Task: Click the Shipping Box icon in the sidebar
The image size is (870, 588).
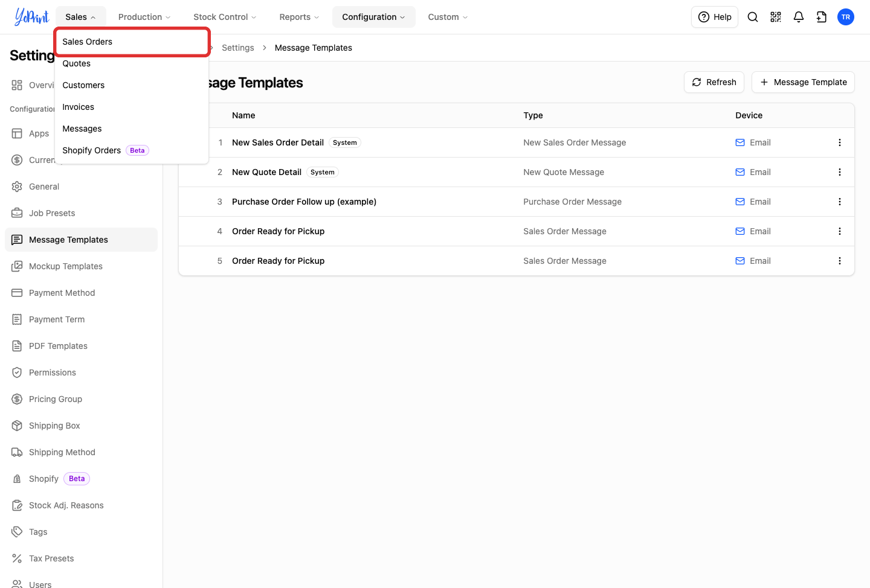Action: [x=17, y=426]
